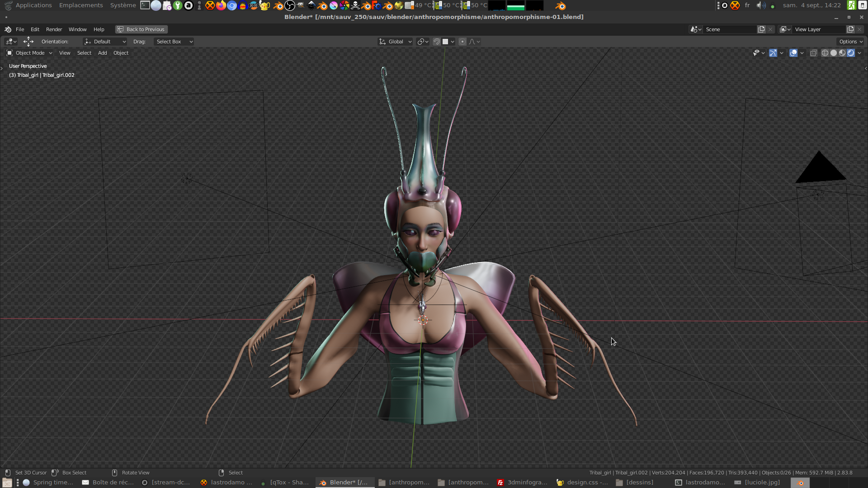Open the Emplacements menu
The width and height of the screenshot is (868, 488).
pyautogui.click(x=81, y=5)
